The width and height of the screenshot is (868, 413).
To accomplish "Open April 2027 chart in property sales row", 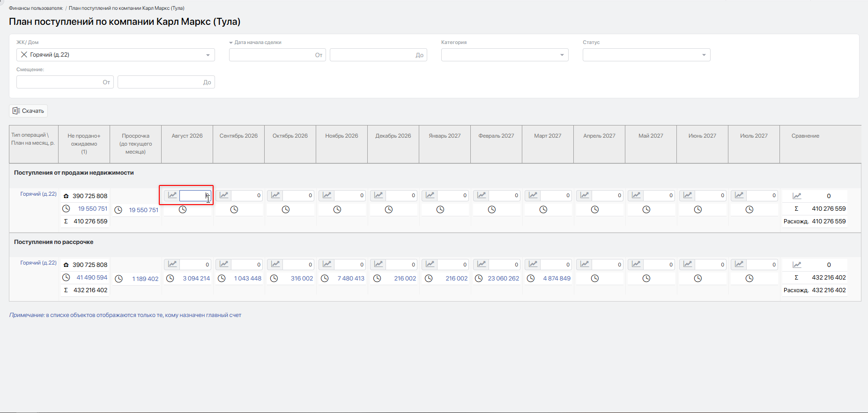I will [x=585, y=195].
